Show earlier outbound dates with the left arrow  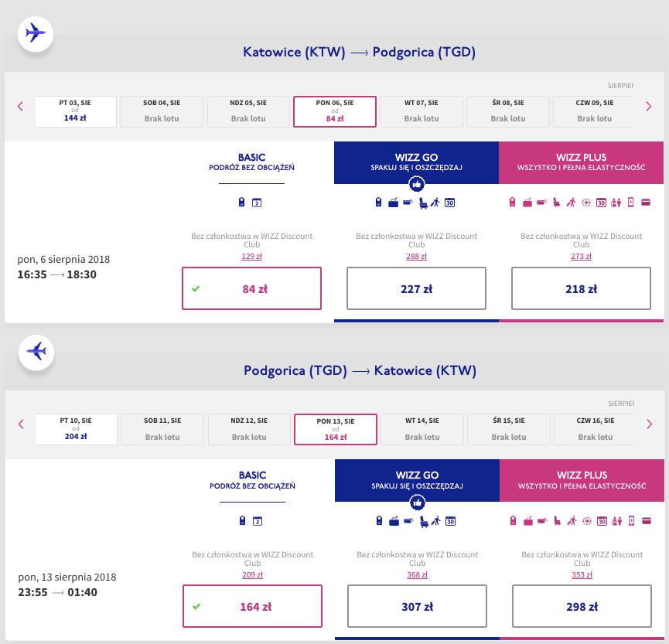[20, 106]
